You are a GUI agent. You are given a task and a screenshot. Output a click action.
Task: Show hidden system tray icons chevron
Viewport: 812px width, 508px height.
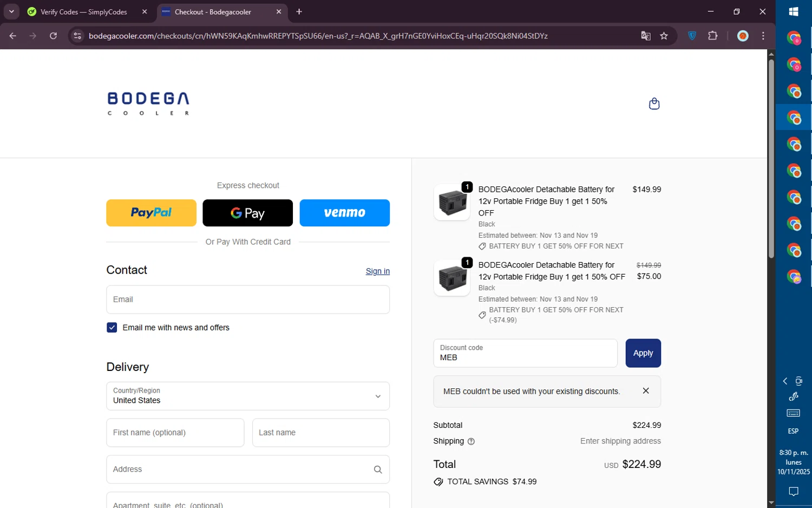click(785, 381)
